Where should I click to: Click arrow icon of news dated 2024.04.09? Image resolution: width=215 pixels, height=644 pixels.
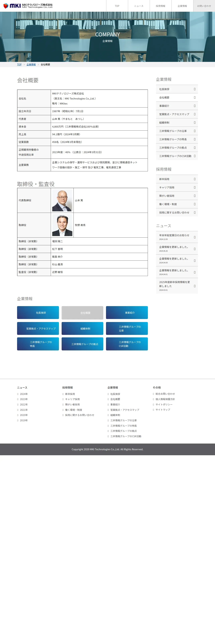click(x=194, y=260)
